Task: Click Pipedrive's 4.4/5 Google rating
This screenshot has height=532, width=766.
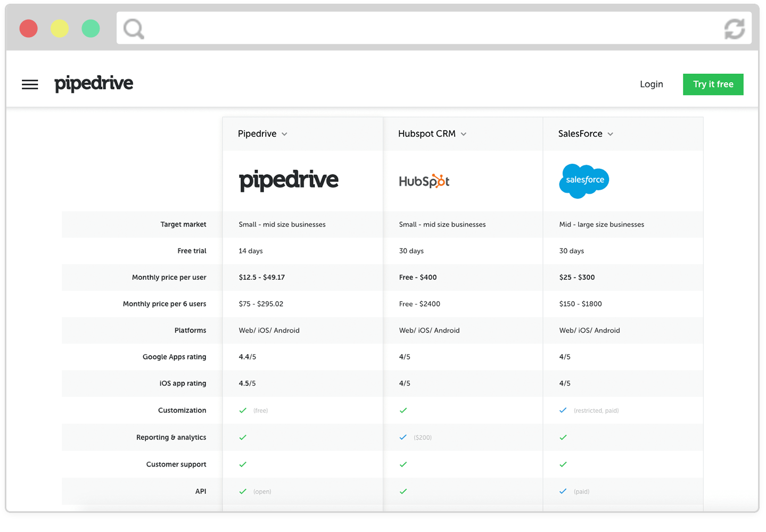Action: click(248, 357)
